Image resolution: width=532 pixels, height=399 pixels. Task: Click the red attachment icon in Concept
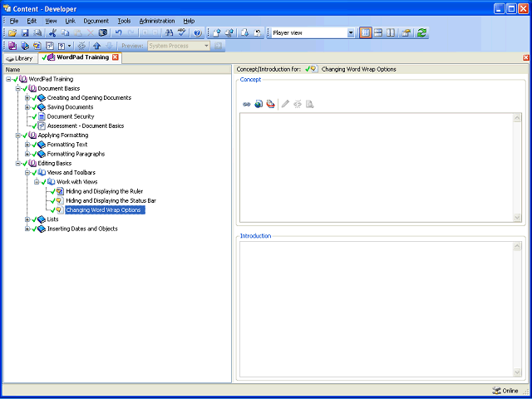[x=270, y=104]
